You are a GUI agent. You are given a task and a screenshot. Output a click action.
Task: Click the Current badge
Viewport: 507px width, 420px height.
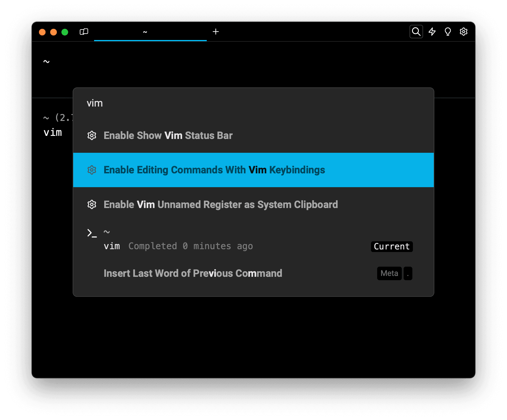[x=392, y=246]
